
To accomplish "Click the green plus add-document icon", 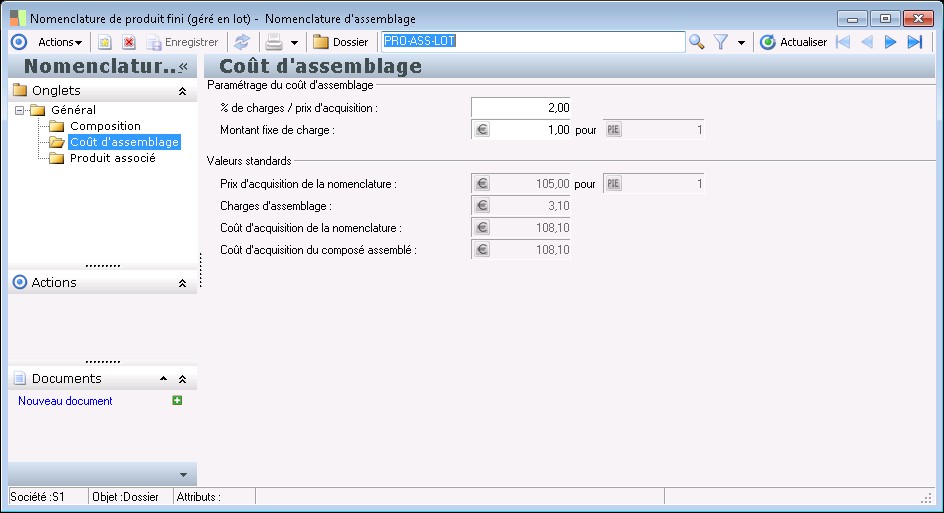I will [x=177, y=400].
